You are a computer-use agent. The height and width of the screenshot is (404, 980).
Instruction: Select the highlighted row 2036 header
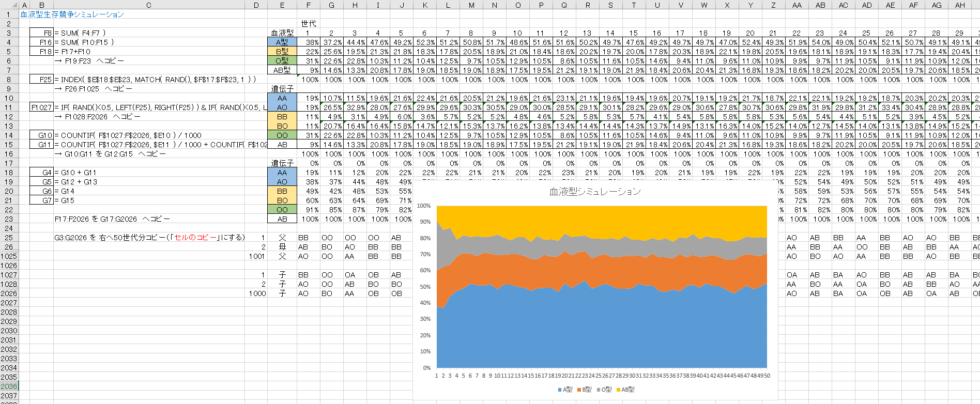(x=9, y=386)
